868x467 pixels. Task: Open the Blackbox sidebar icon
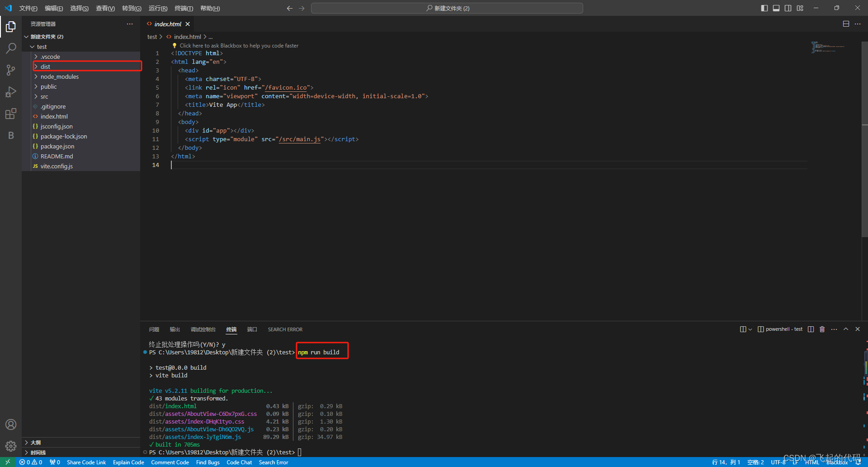click(x=11, y=135)
